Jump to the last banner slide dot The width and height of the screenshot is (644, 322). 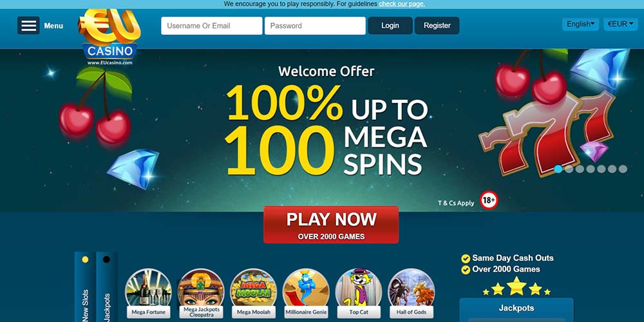(x=623, y=169)
